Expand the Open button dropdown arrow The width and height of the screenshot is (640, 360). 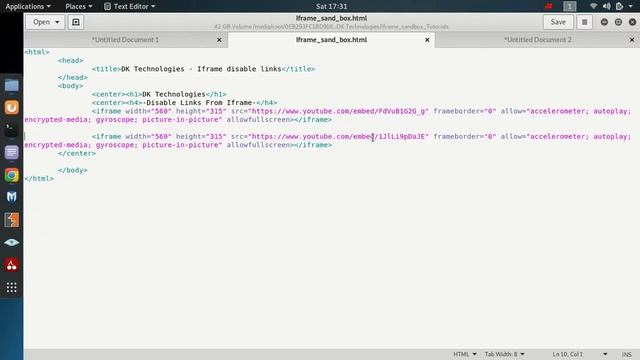click(x=57, y=22)
